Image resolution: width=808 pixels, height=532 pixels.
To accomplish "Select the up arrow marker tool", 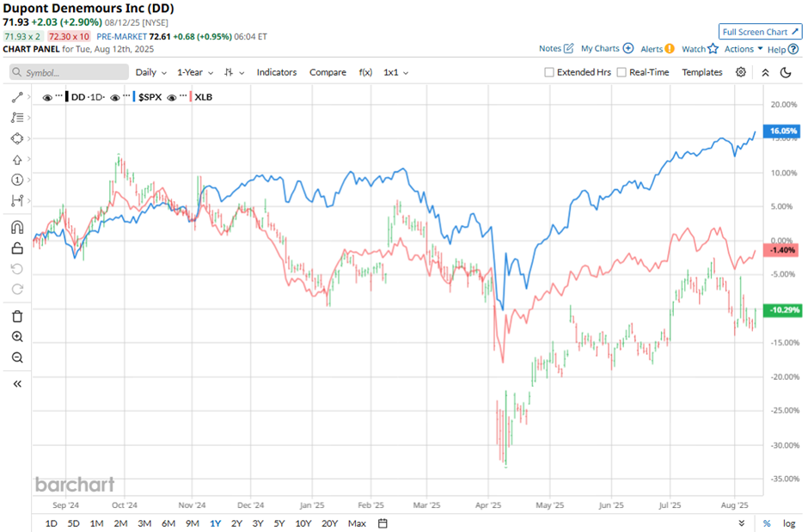I will 17,160.
